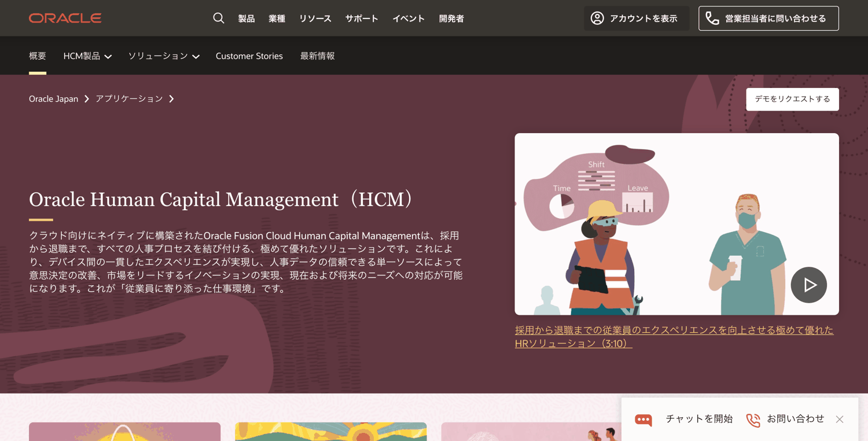Close the chat widget panel

(x=840, y=419)
